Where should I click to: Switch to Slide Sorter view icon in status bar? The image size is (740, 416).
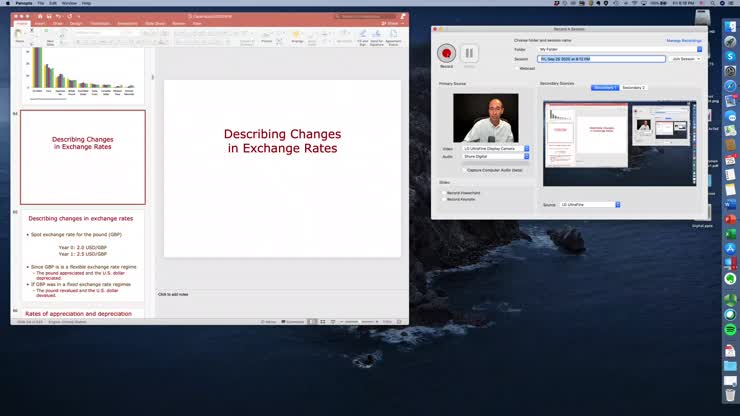323,322
